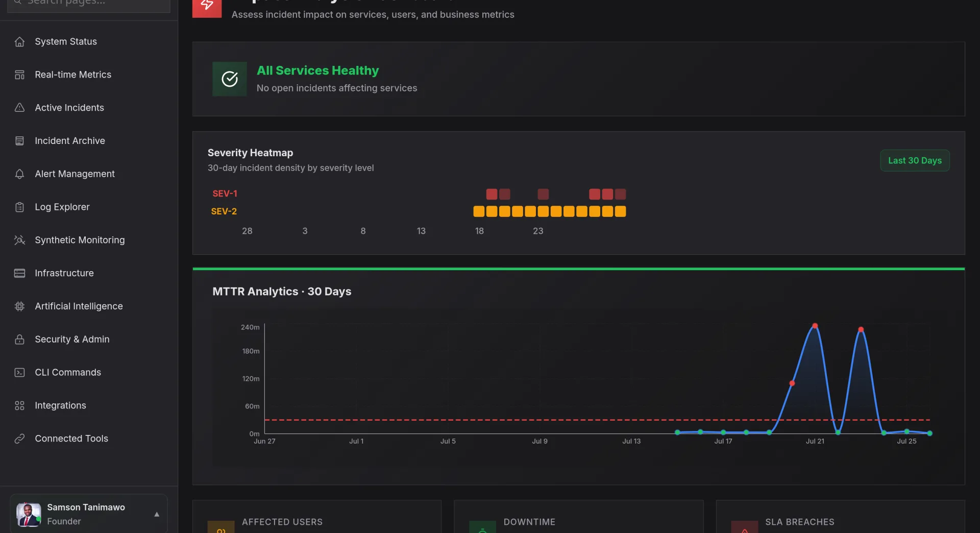Click the SEV-1 row label
The width and height of the screenshot is (980, 533).
(x=225, y=193)
